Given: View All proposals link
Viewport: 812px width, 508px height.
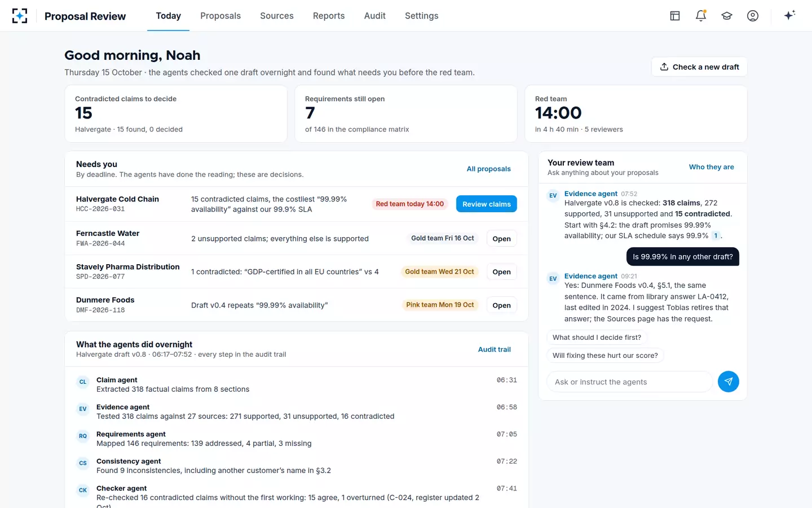Looking at the screenshot, I should tap(488, 169).
